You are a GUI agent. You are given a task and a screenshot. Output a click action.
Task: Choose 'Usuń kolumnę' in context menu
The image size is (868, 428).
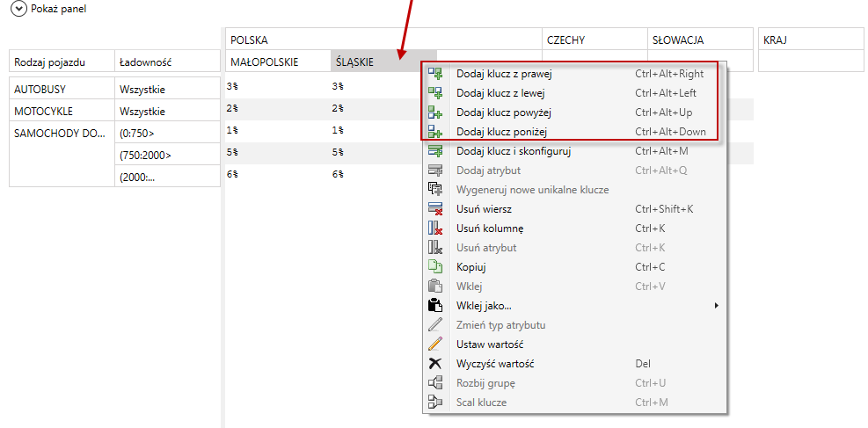point(573,229)
